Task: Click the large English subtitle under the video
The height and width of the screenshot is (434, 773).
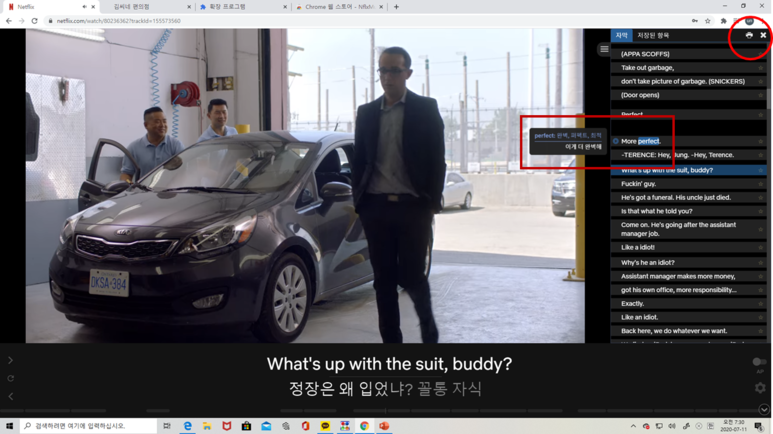Action: pyautogui.click(x=389, y=364)
